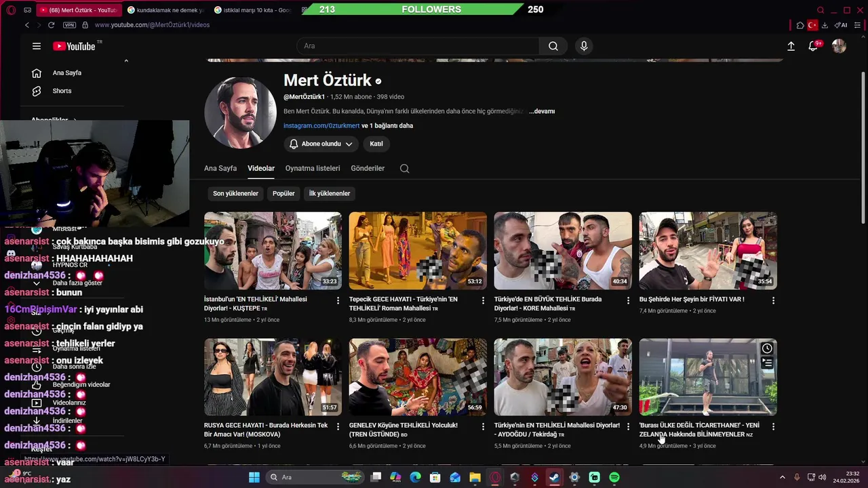Open options menu for GENELEV Köyüne video
Screen dimensions: 868x488
coord(484,426)
